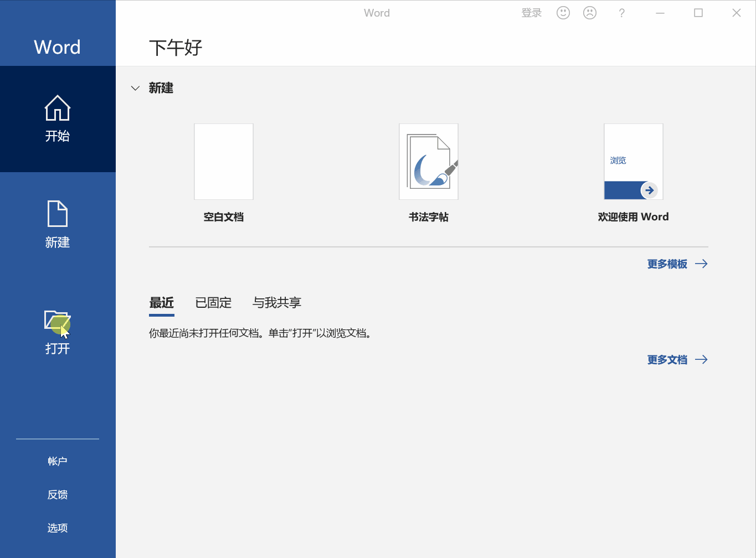
Task: Switch to the 与我共享 tab
Action: click(276, 303)
